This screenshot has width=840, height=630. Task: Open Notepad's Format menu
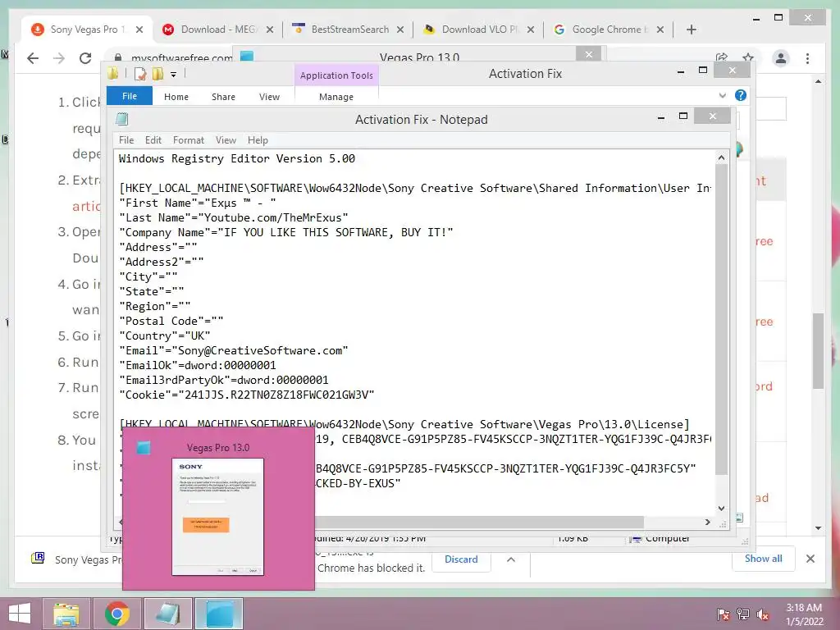(x=189, y=139)
